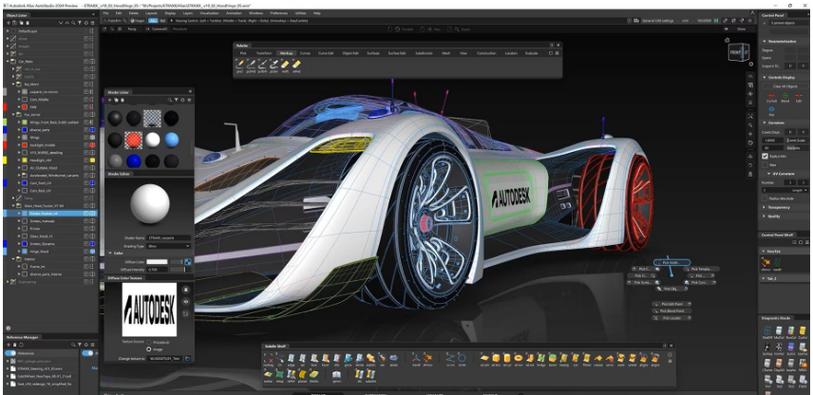The height and width of the screenshot is (395, 813).
Task: Toggle visibility box for the selected Shader Shutter row
Action: (87, 214)
